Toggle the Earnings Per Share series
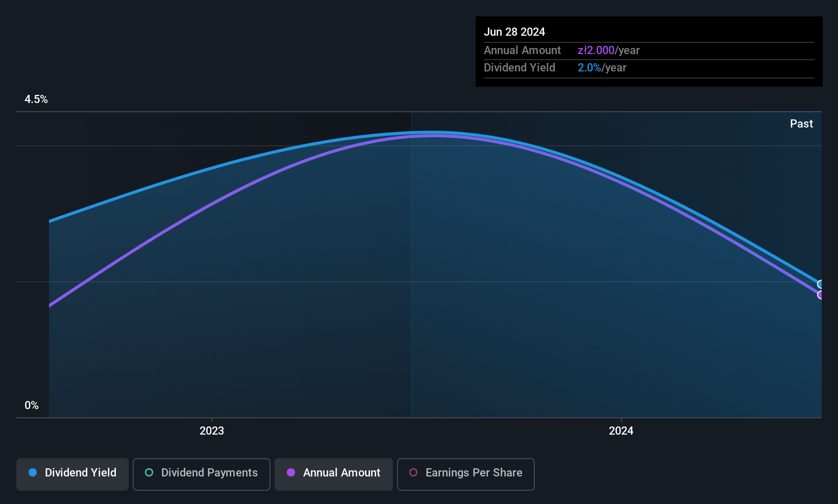The width and height of the screenshot is (838, 504). (x=466, y=474)
